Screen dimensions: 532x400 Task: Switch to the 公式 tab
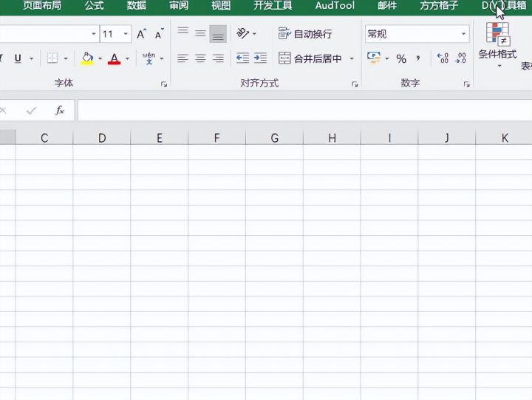coord(94,5)
